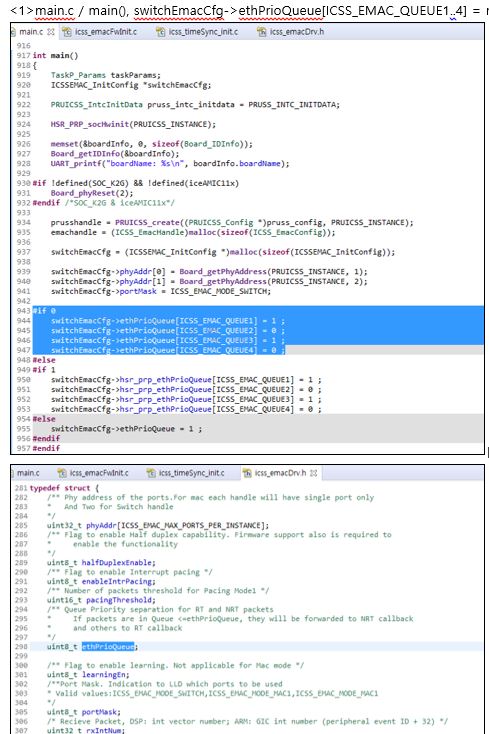Switch to icss_emacFwInit.c tab in upper editor
Image resolution: width=489 pixels, height=734 pixels.
point(106,32)
